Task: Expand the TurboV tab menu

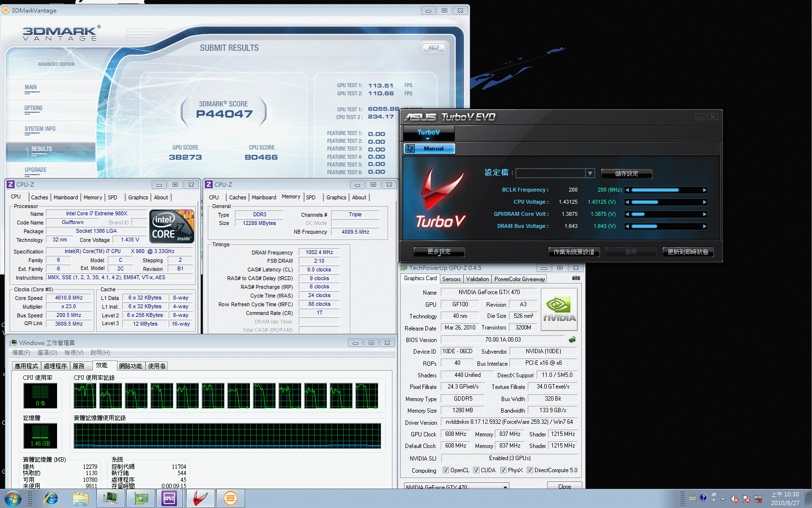Action: click(x=428, y=133)
